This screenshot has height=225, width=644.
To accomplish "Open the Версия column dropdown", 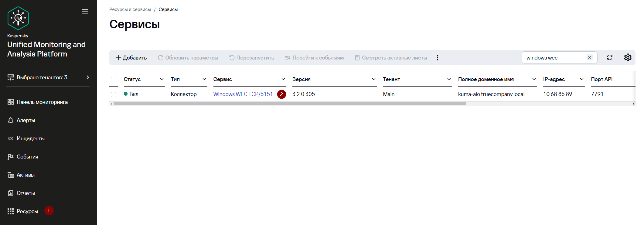I will [x=374, y=79].
